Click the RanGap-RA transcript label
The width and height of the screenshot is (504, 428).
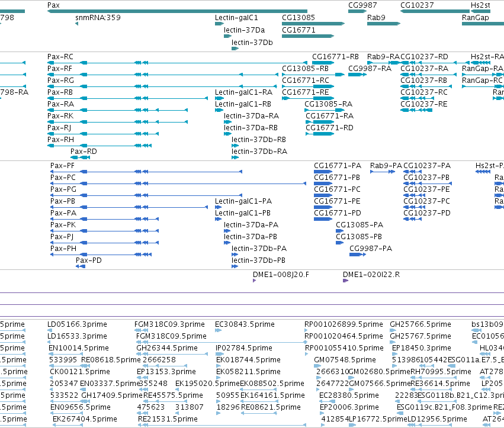[483, 69]
